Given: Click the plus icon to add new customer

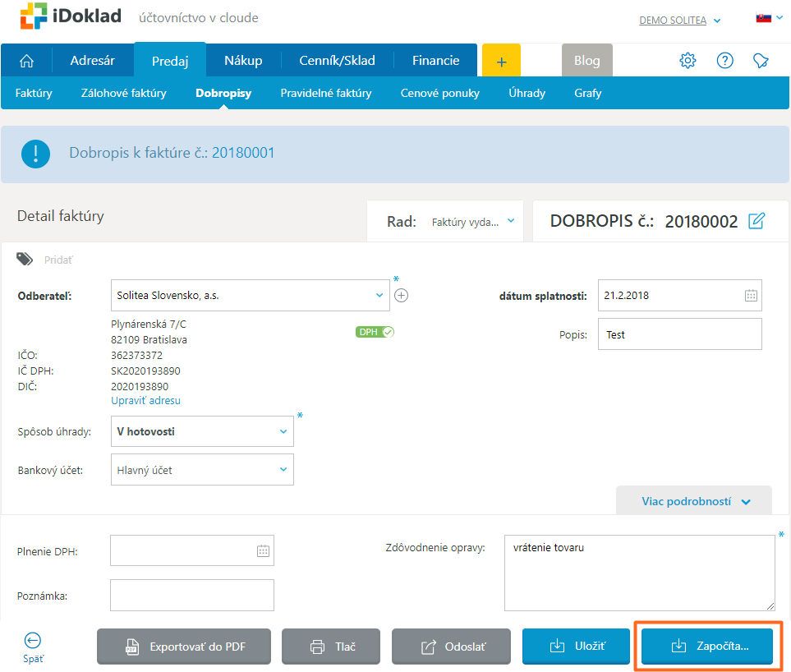Looking at the screenshot, I should point(401,296).
